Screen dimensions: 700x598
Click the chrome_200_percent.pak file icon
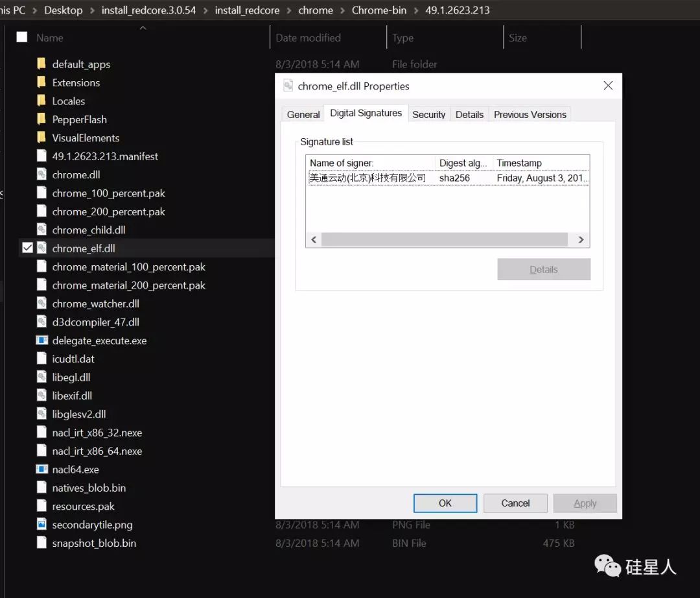[41, 211]
